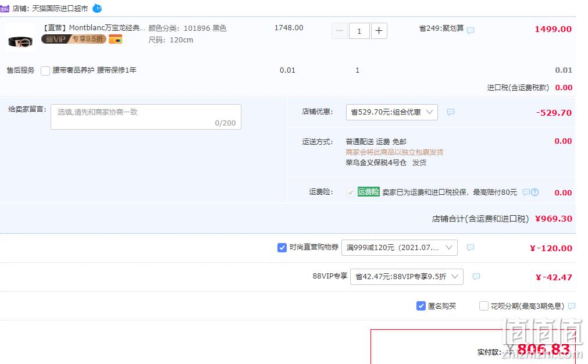Click the 省249:聚划算 promotion text
Screen dimensions: 588x364
click(x=441, y=28)
